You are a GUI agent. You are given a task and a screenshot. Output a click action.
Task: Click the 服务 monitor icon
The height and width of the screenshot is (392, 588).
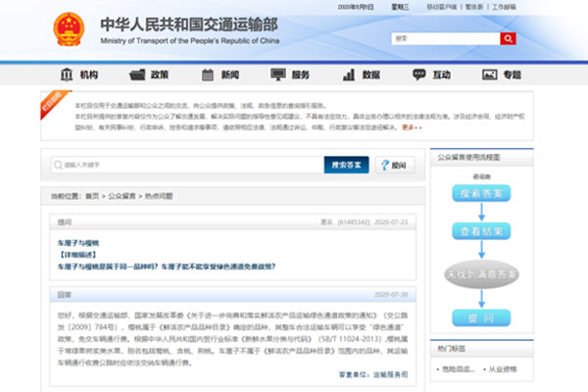pos(277,74)
